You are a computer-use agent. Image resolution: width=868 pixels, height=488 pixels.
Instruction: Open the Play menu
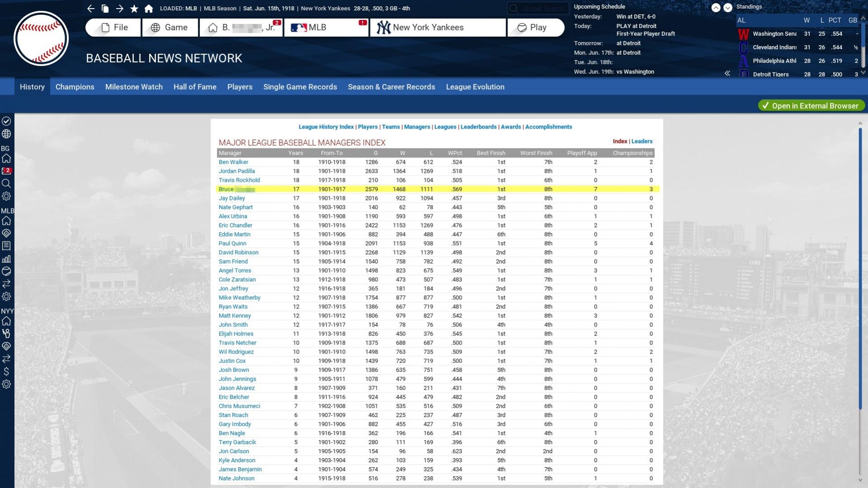(x=536, y=28)
